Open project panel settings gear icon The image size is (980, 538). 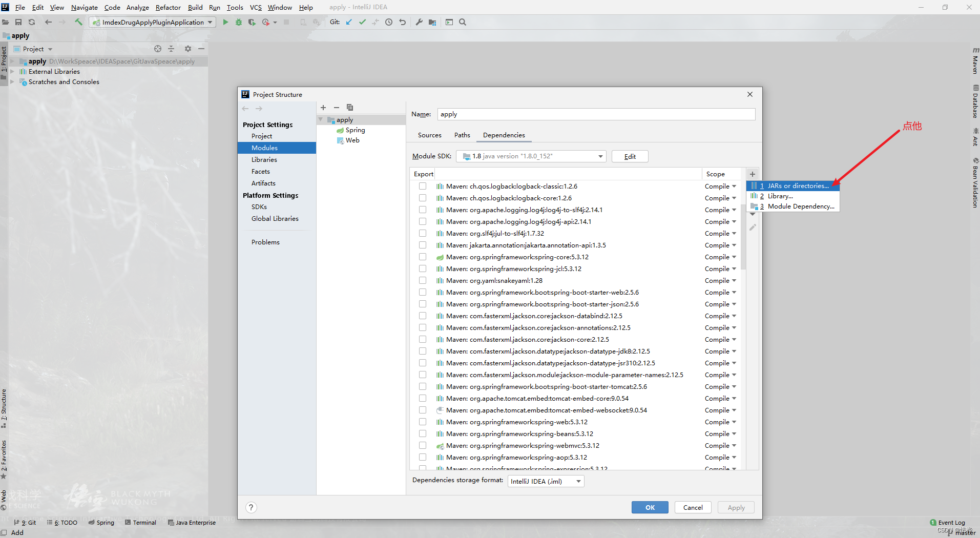tap(188, 49)
